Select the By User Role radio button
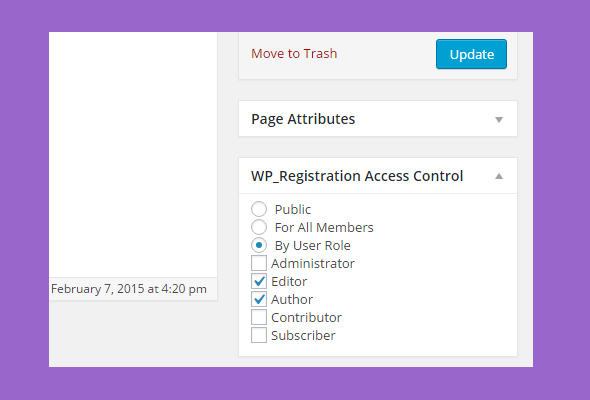The width and height of the screenshot is (590, 400). pyautogui.click(x=259, y=245)
